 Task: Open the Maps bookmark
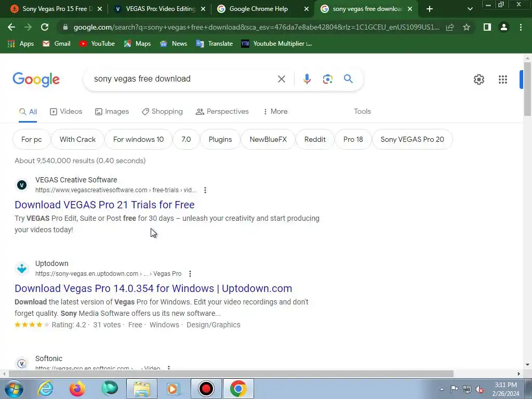point(137,44)
